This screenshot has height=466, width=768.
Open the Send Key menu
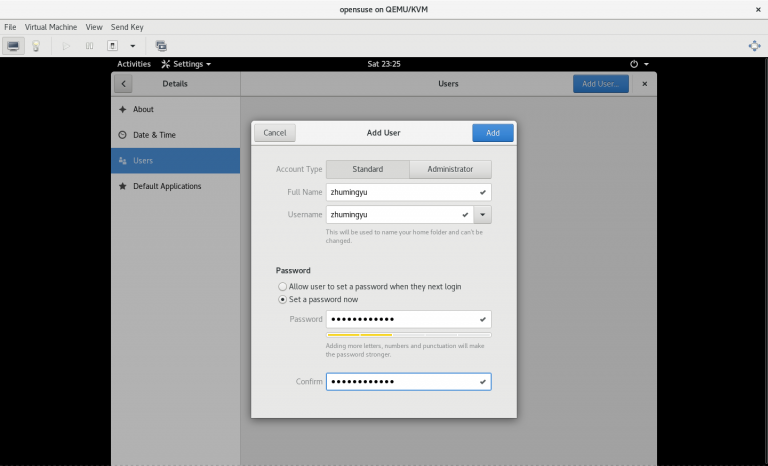tap(128, 27)
